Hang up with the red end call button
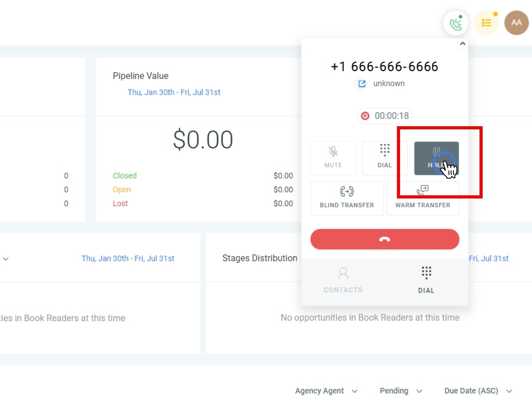Viewport: 532px width, 399px height. point(385,239)
